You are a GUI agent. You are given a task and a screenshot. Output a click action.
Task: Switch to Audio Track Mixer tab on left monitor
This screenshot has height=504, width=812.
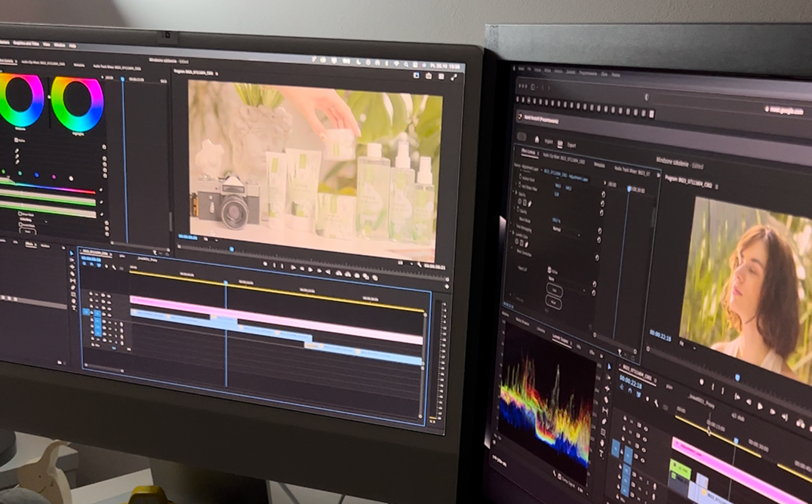tap(116, 67)
